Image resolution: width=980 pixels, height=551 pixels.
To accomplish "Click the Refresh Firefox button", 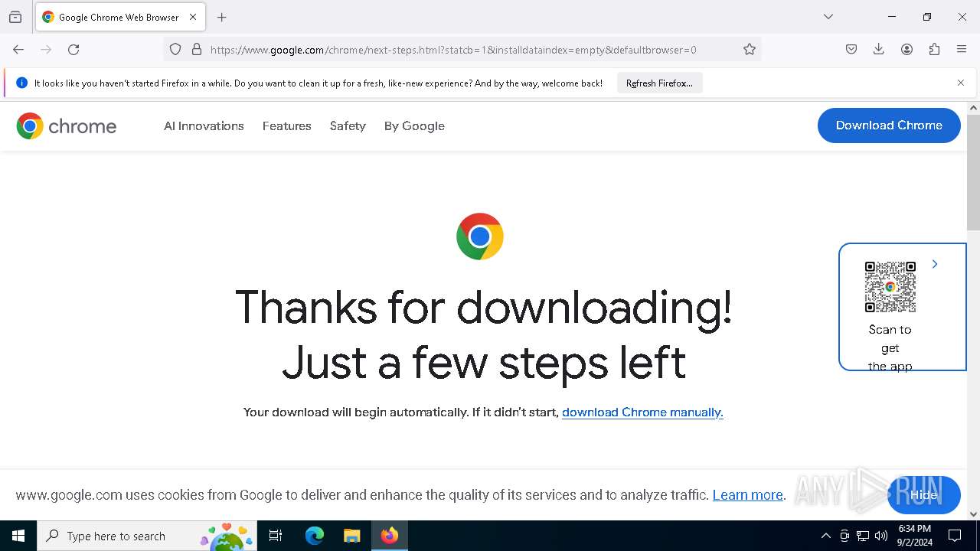I will (x=659, y=83).
